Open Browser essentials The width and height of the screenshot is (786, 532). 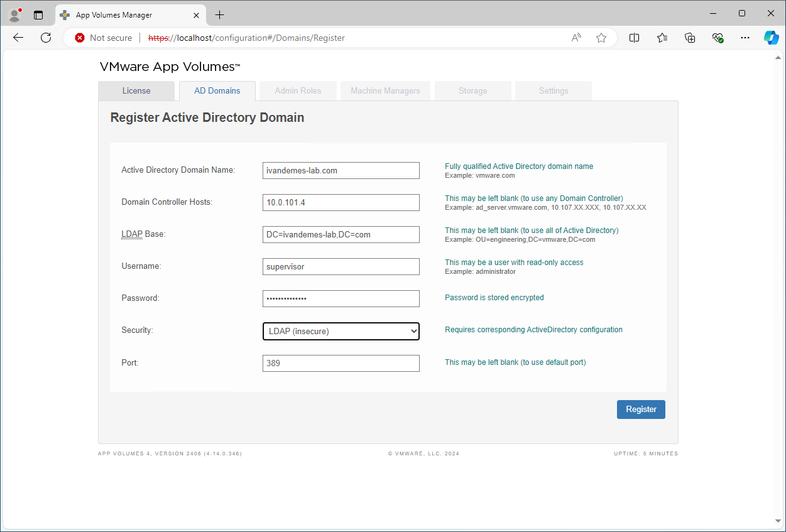pos(718,38)
